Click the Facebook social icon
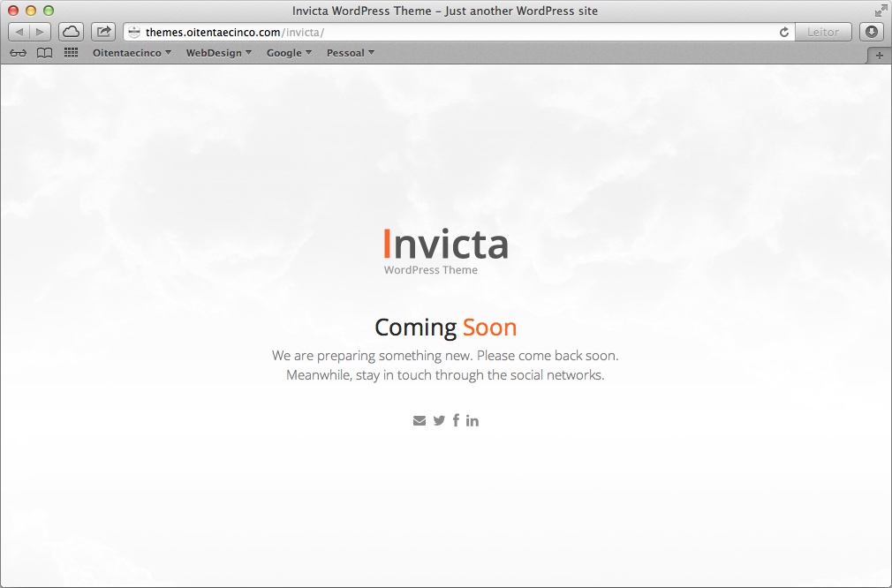892x588 pixels. coord(456,420)
